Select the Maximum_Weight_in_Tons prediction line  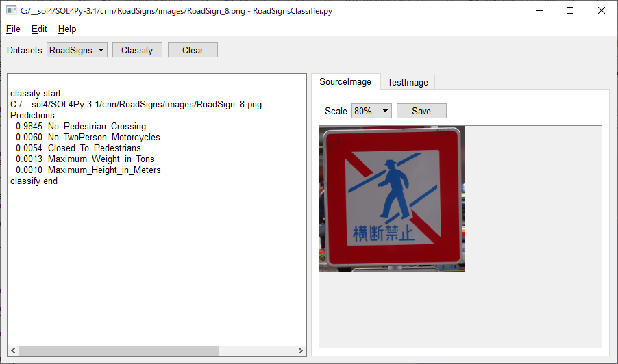pos(85,159)
